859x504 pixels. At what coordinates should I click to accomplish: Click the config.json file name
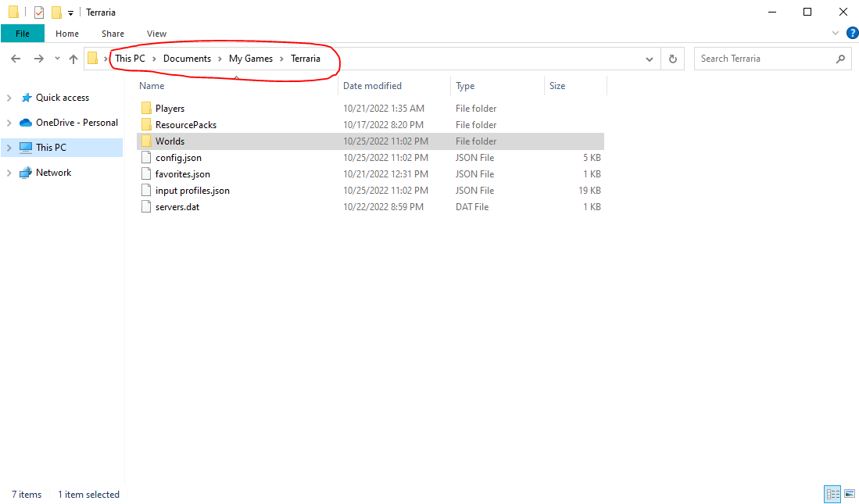pos(178,158)
